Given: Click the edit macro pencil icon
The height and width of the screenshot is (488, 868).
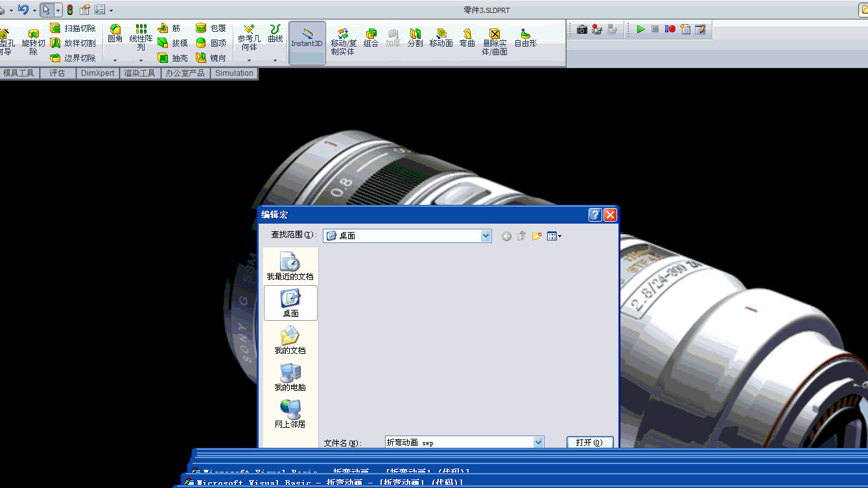Looking at the screenshot, I should point(700,29).
